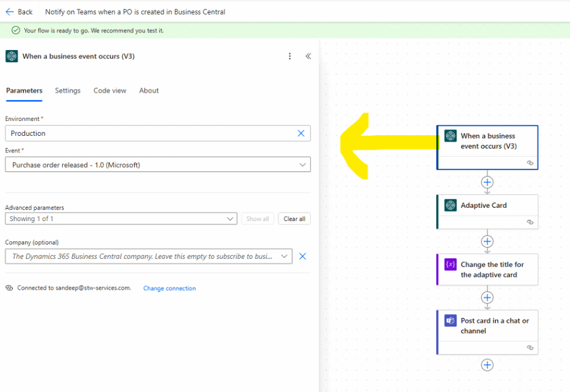570x392 pixels.
Task: Open the Code view tab
Action: pyautogui.click(x=110, y=91)
